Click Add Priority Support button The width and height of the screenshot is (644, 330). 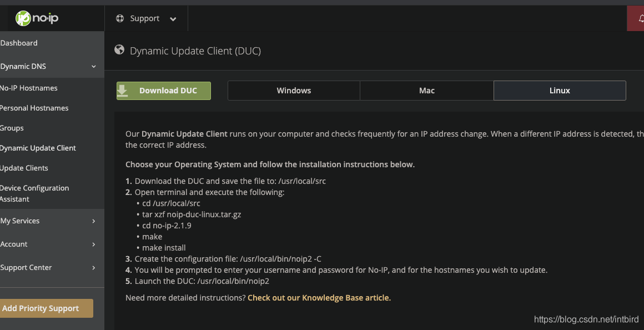(x=46, y=308)
